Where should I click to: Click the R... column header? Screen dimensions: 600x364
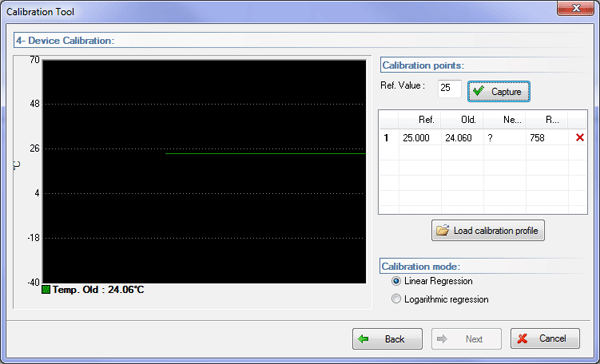547,120
